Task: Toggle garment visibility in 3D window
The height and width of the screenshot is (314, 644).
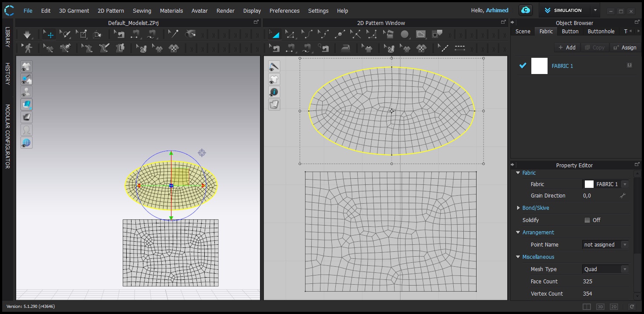Action: coord(27,67)
